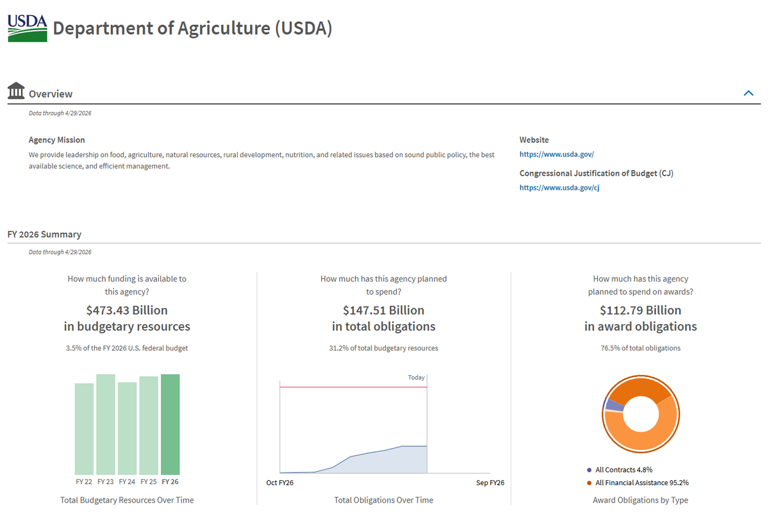Click the USDA logo
The height and width of the screenshot is (532, 769).
click(28, 28)
